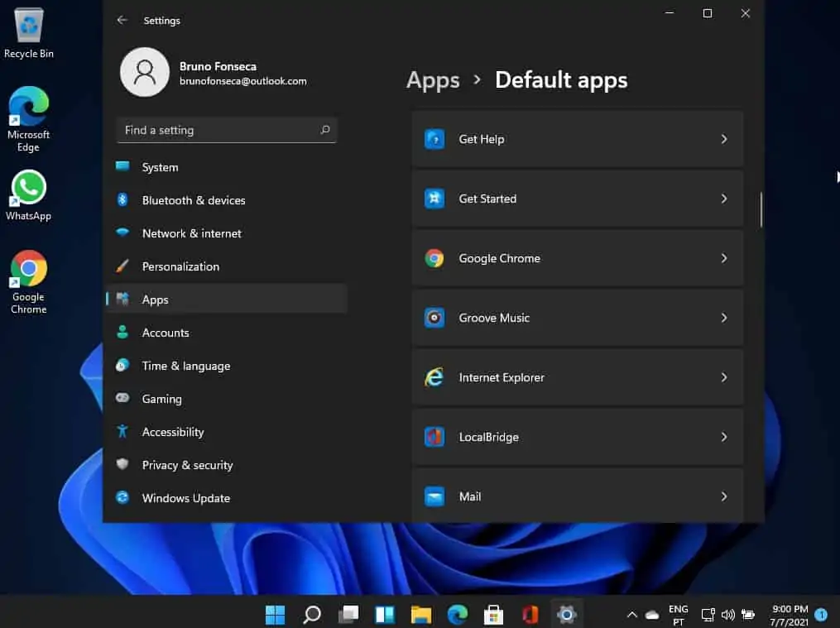This screenshot has width=840, height=628.
Task: Expand the Internet Explorer entry
Action: click(724, 377)
